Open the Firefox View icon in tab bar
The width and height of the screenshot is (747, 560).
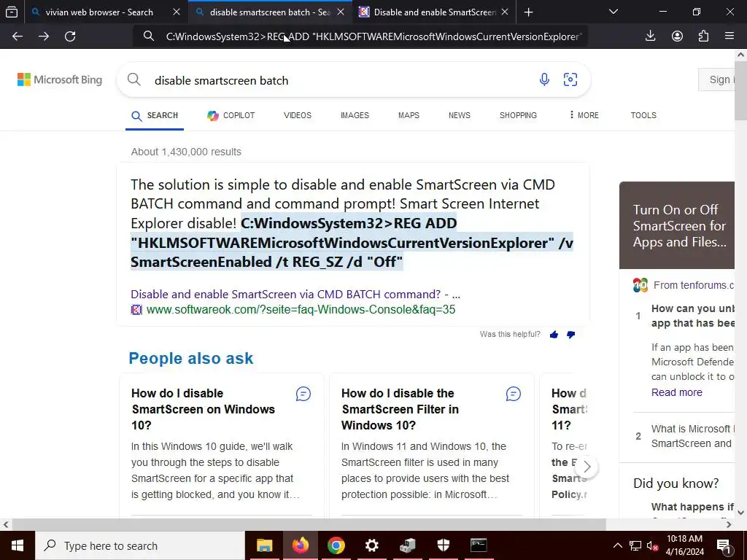12,12
